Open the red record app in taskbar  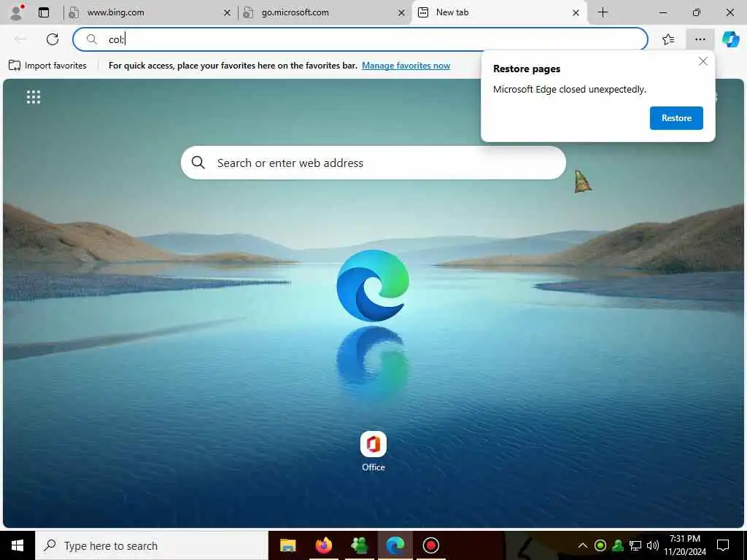(x=430, y=545)
